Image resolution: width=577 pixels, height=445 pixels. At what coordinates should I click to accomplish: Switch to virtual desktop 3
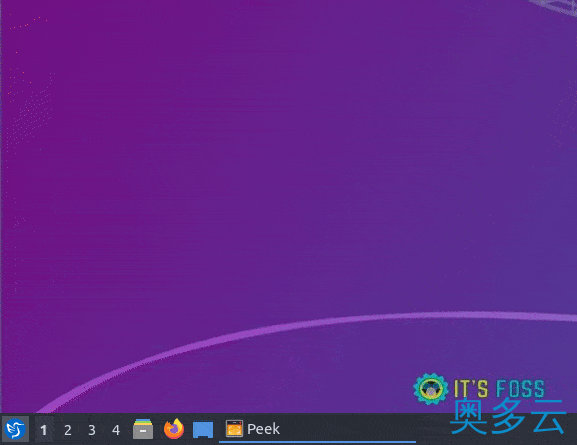pyautogui.click(x=92, y=429)
